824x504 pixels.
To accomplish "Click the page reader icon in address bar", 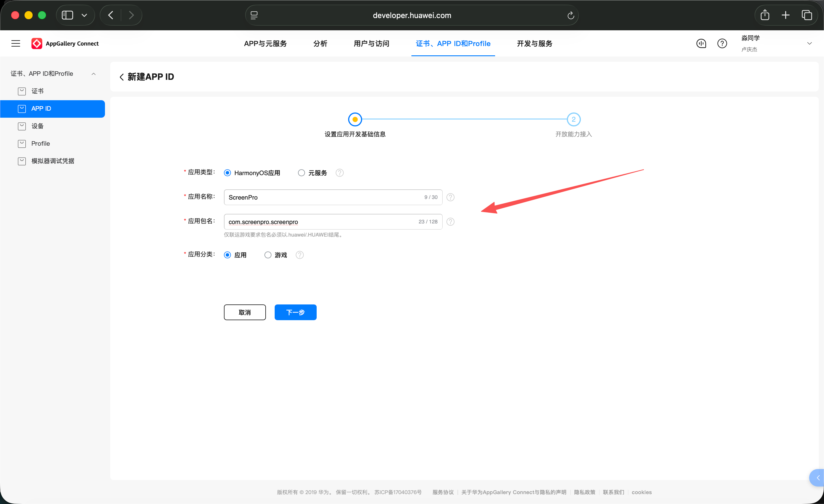I will (254, 15).
